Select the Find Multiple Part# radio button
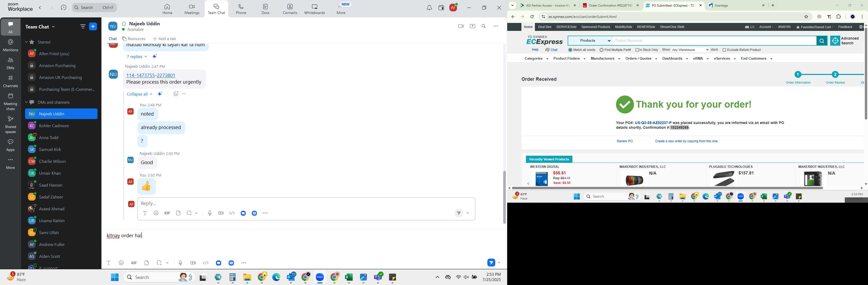 (601, 50)
